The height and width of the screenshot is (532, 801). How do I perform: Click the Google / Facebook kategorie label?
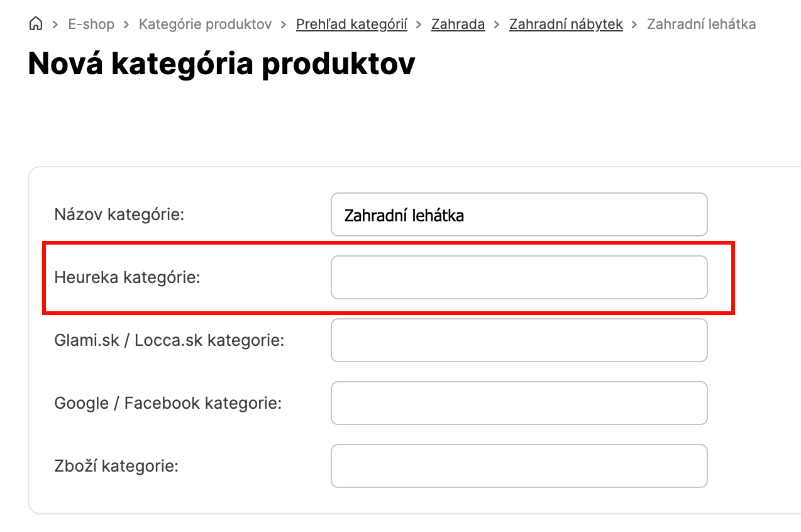pos(168,403)
